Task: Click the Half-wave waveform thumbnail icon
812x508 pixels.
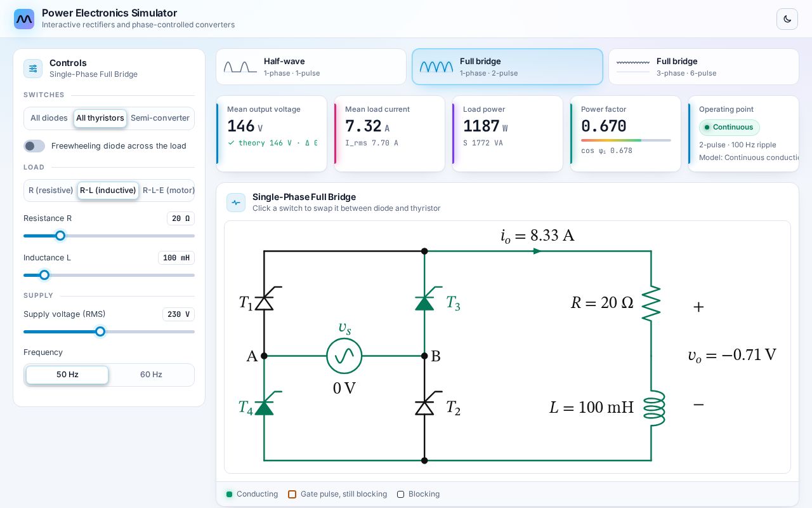Action: point(240,67)
